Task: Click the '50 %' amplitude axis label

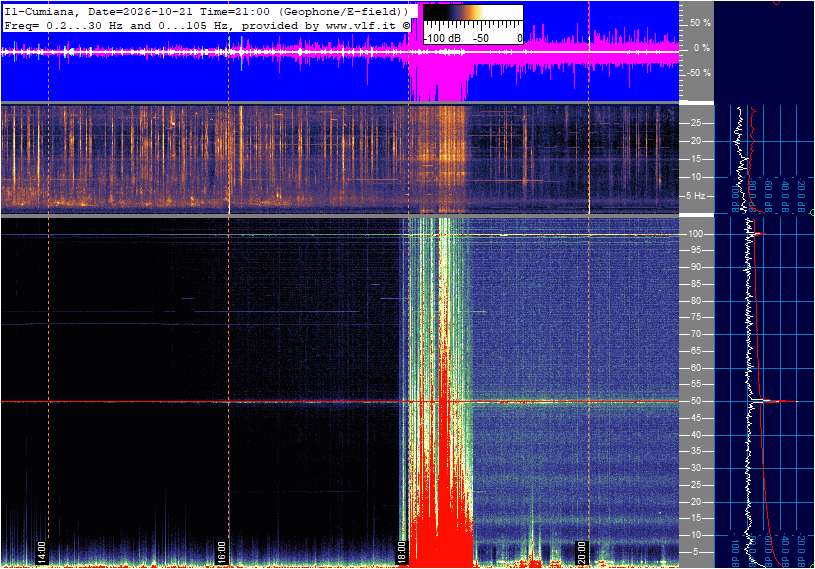Action: (700, 23)
